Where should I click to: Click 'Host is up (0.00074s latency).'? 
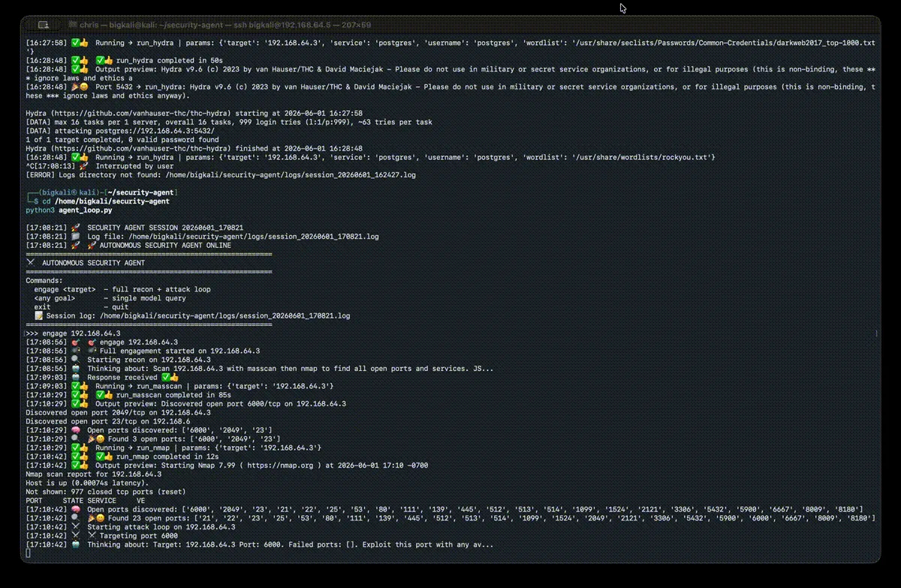coord(87,483)
